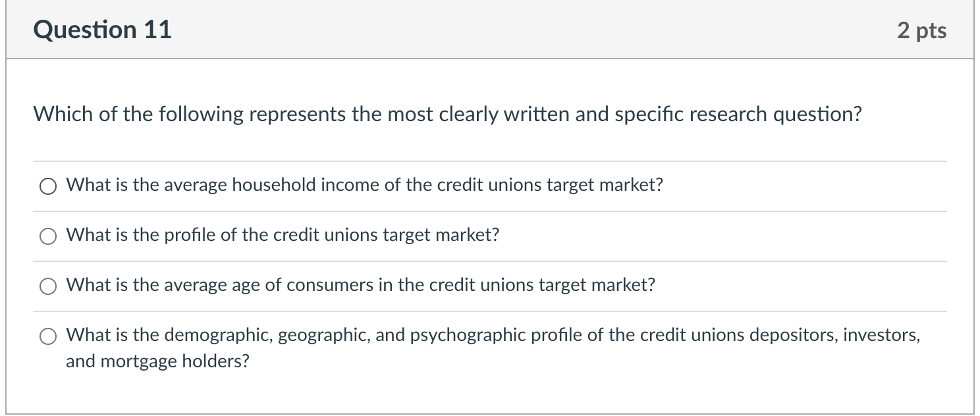Click the radio button for the last answer
The image size is (980, 416).
[x=47, y=336]
